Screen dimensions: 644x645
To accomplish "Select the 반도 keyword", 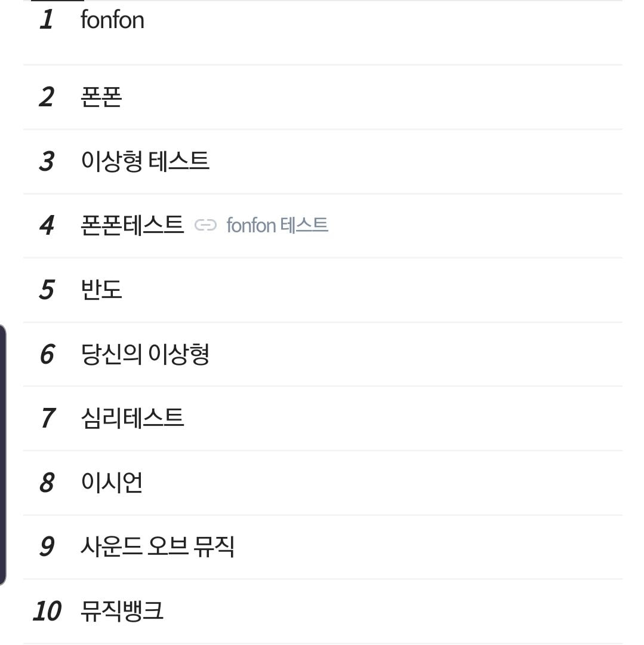I will (101, 290).
